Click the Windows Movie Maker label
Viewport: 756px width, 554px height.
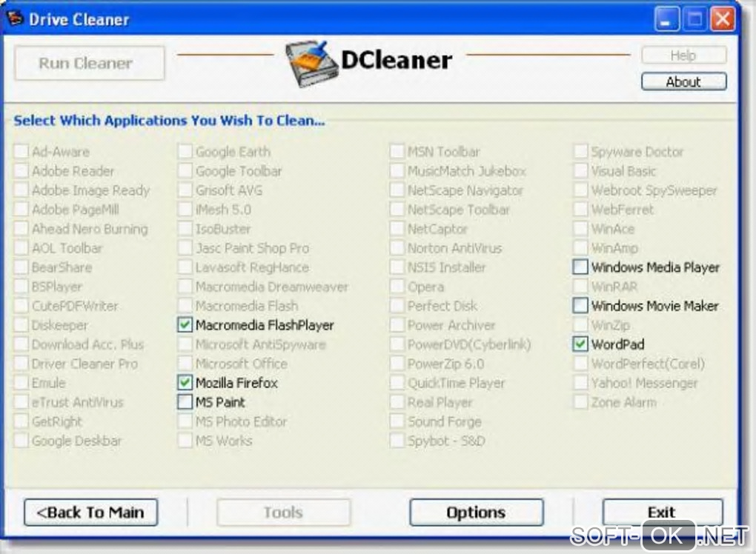click(x=654, y=306)
